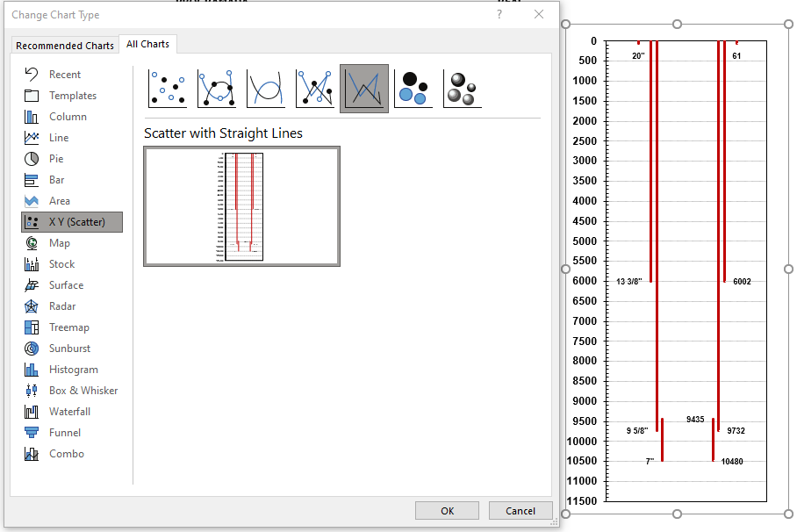This screenshot has height=532, width=797.
Task: Choose Scatter with Smooth Lines subtype
Action: [x=266, y=89]
